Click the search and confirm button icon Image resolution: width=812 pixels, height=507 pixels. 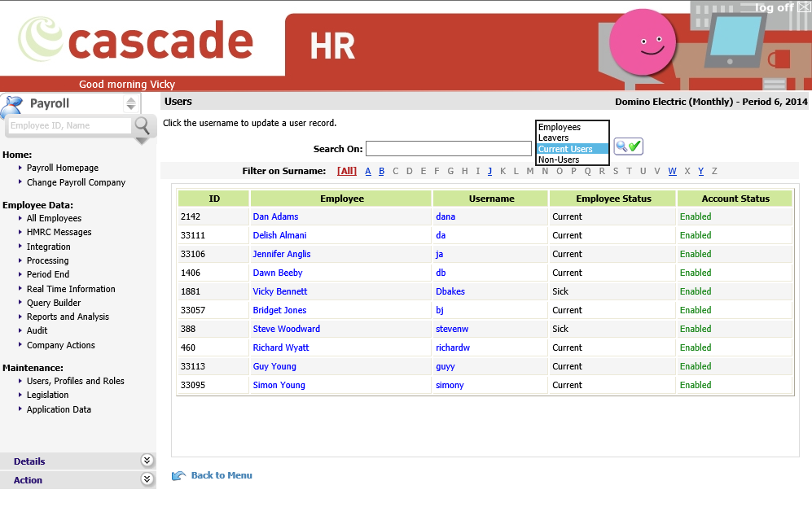click(628, 146)
